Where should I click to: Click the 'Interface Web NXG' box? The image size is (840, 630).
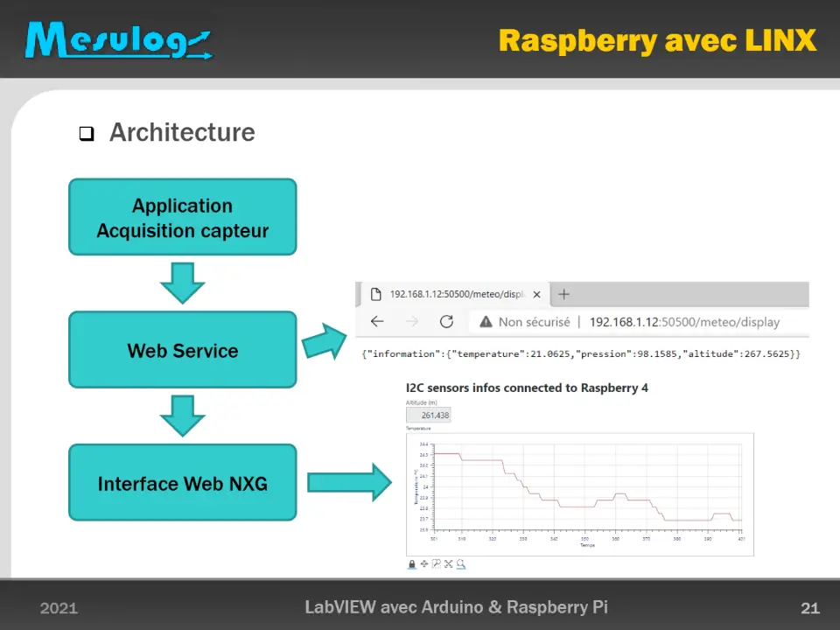point(183,483)
